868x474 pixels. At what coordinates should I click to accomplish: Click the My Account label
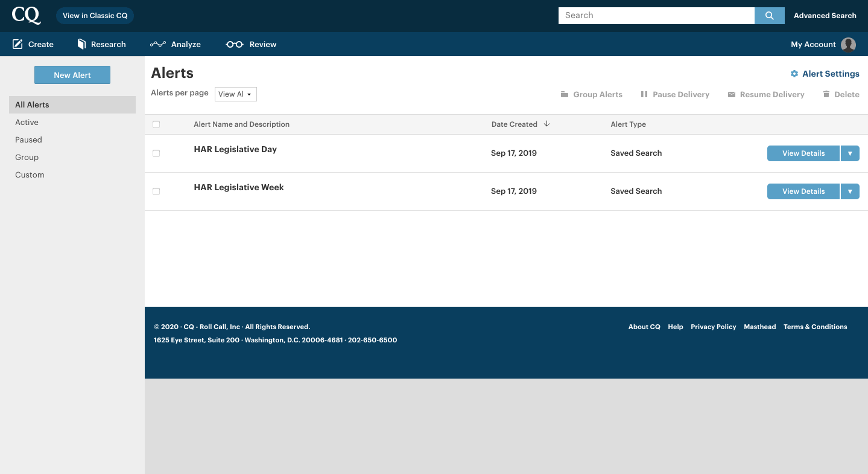pyautogui.click(x=813, y=44)
